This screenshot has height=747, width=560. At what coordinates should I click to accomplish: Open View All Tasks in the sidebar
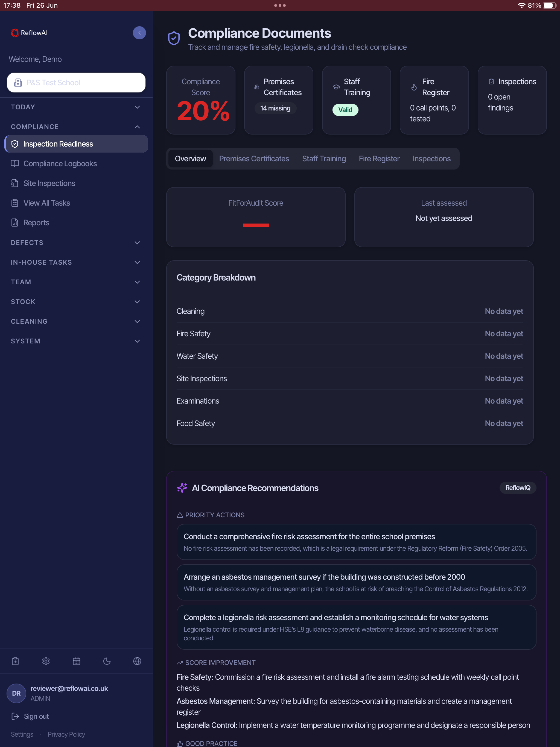pos(76,203)
